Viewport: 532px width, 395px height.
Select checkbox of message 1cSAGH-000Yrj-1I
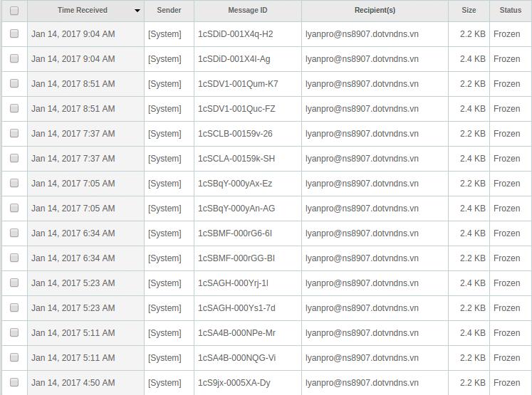(14, 283)
